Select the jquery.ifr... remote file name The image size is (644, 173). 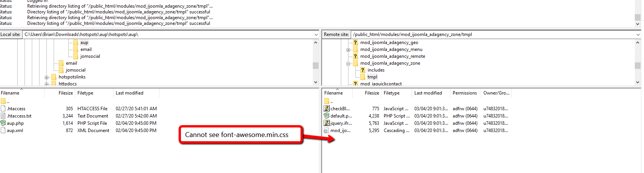coord(341,123)
